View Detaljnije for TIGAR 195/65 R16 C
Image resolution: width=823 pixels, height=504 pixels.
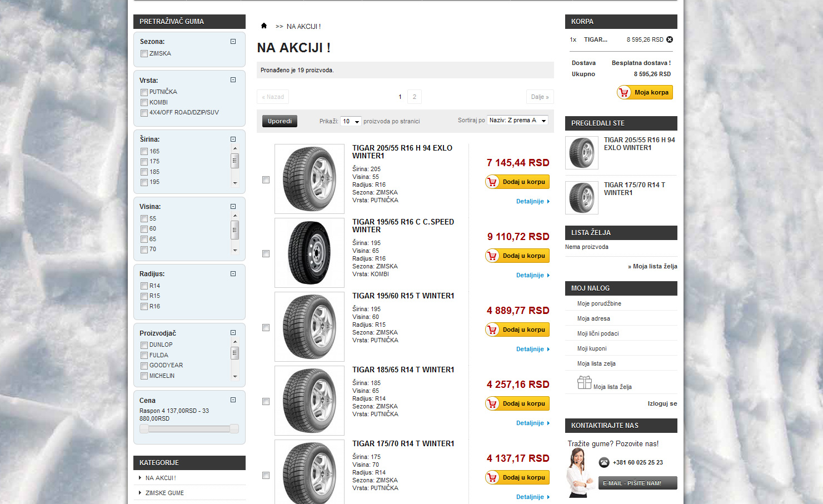tap(532, 275)
